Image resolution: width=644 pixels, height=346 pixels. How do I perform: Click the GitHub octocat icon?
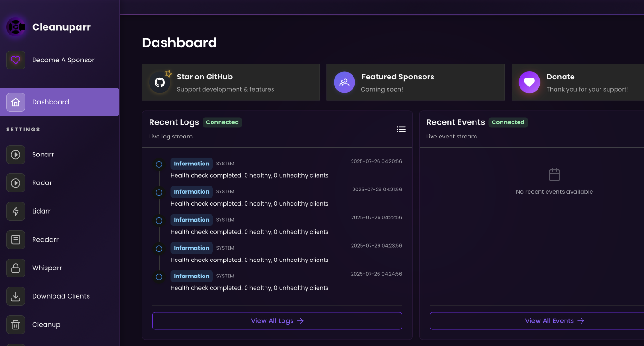(159, 82)
